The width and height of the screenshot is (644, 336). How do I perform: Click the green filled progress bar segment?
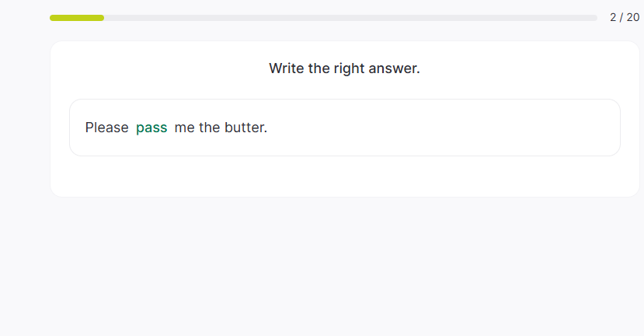pos(77,18)
